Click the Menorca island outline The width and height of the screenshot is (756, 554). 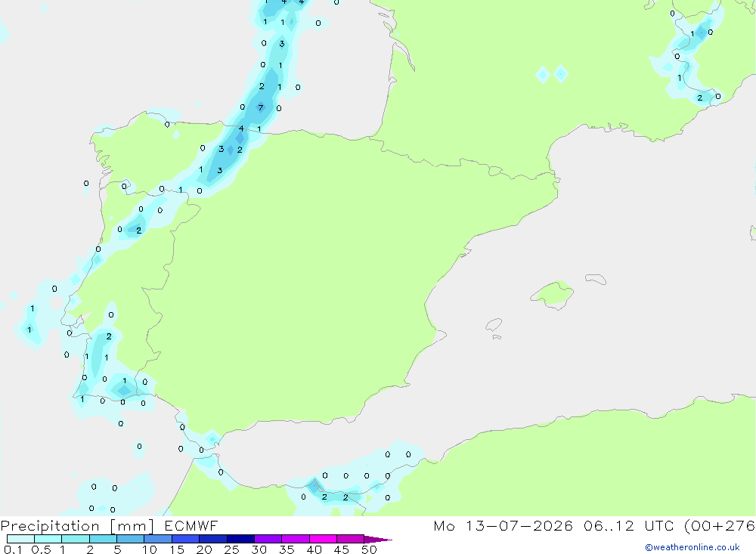tap(596, 279)
